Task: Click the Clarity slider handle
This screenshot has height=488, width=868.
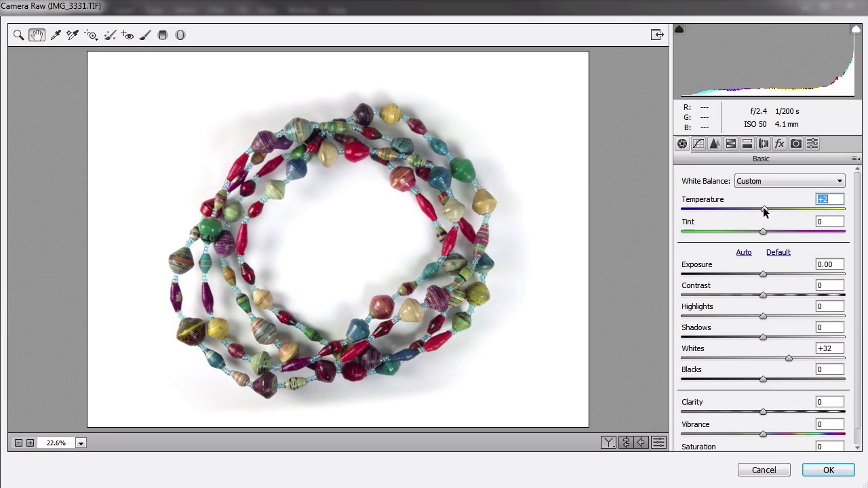Action: pos(763,412)
